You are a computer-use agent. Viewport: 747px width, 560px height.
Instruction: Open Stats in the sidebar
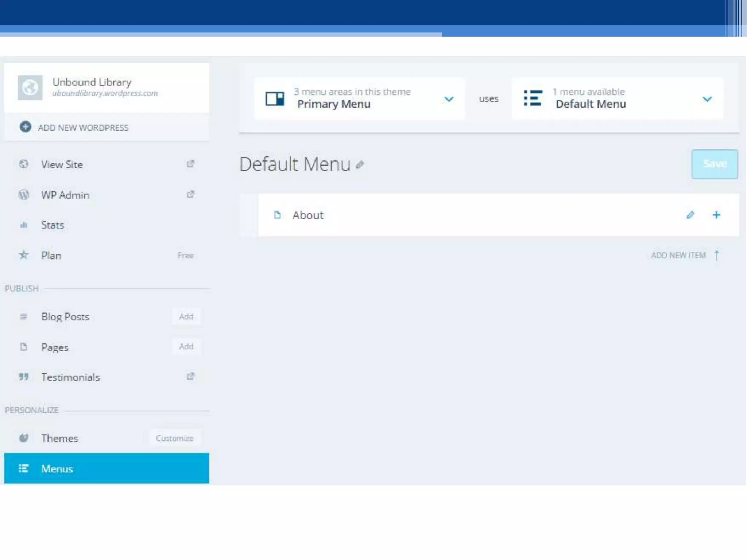click(x=53, y=225)
